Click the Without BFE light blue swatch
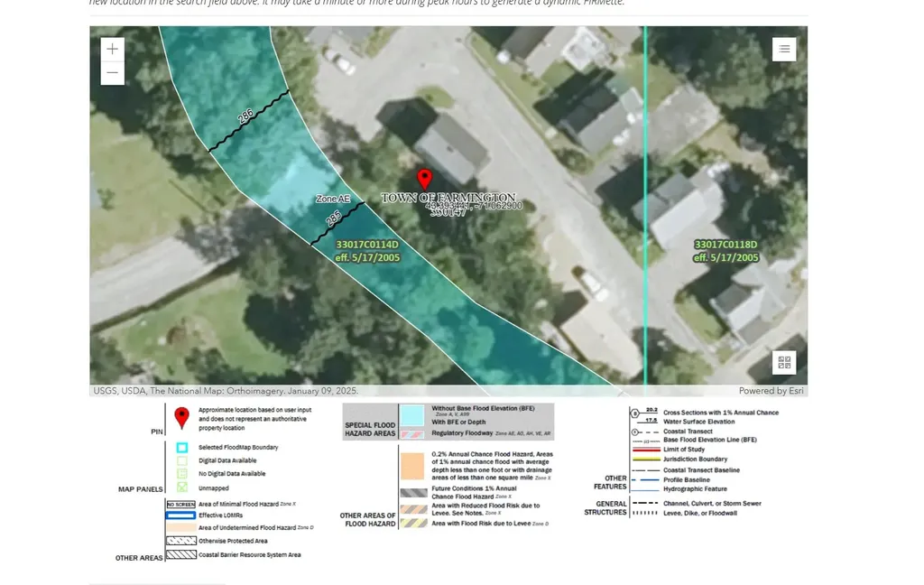 (x=412, y=415)
